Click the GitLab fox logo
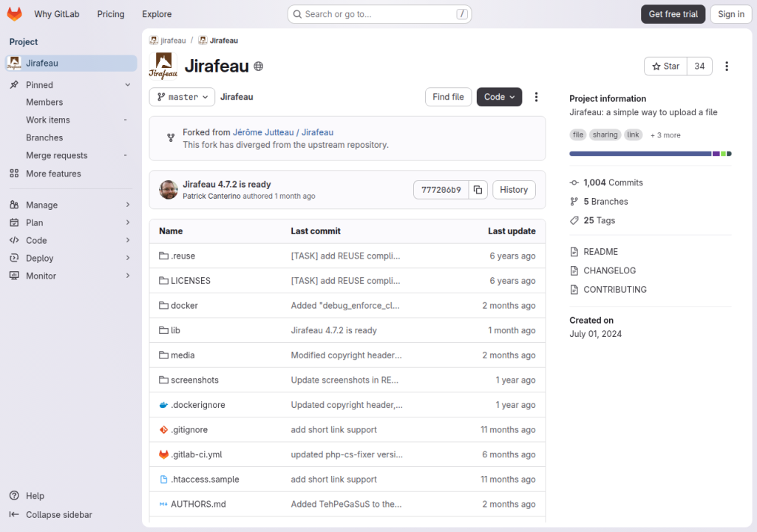The width and height of the screenshot is (757, 532). click(15, 14)
